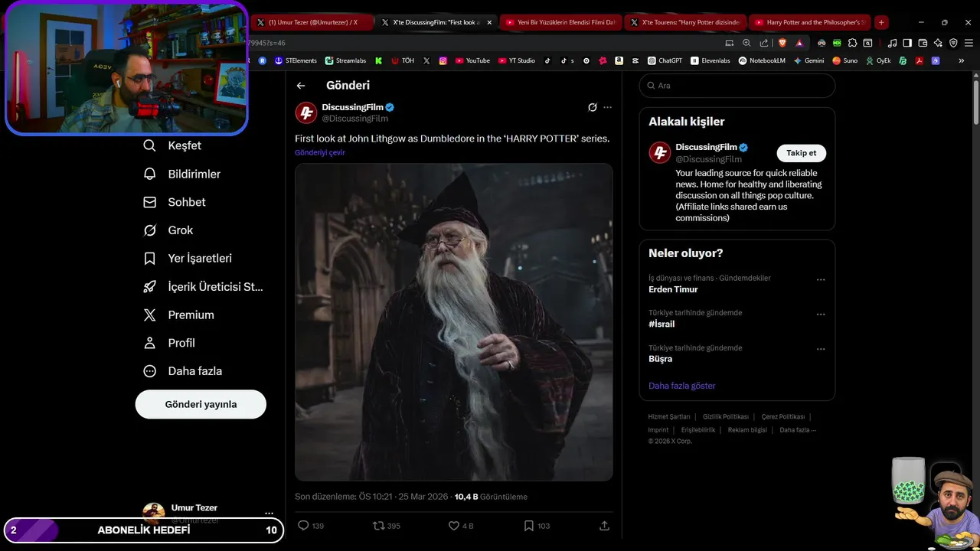Click the Takip et follow button
This screenshot has height=551, width=980.
tap(801, 153)
